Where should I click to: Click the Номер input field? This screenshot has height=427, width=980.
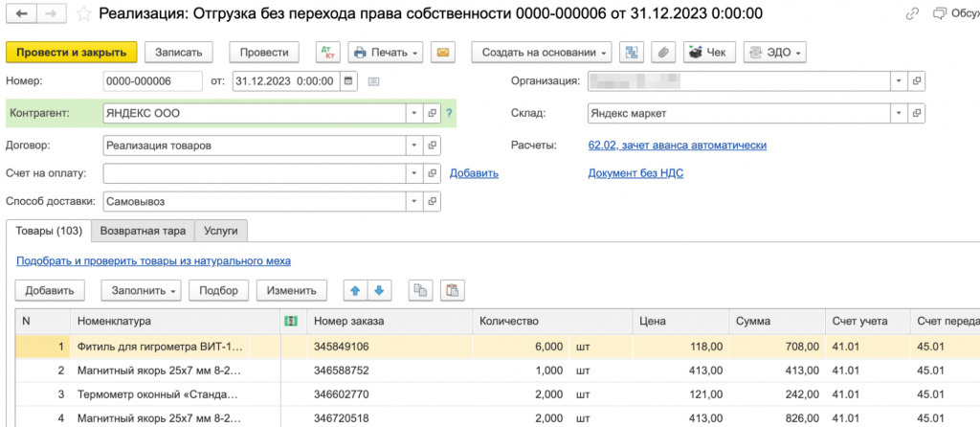pyautogui.click(x=152, y=81)
